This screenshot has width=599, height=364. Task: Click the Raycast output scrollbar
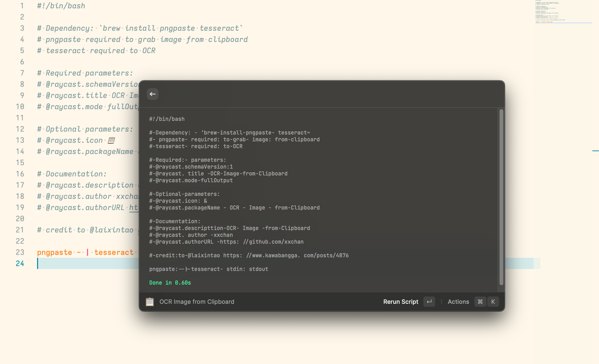click(x=501, y=197)
